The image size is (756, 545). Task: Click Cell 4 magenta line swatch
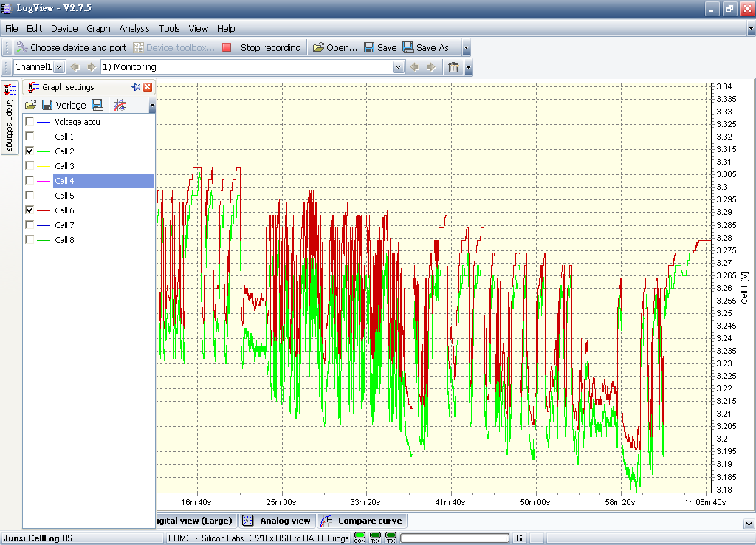click(44, 181)
